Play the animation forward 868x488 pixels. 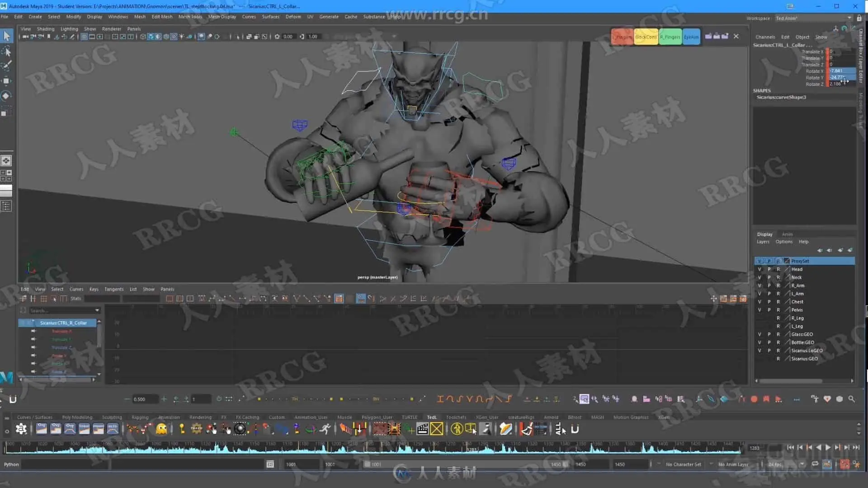coord(828,447)
